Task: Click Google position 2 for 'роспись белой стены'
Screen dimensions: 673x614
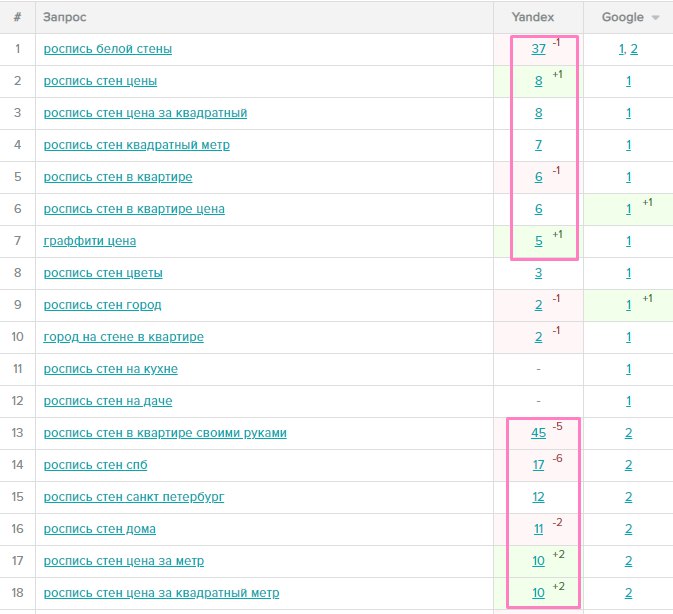Action: (634, 49)
